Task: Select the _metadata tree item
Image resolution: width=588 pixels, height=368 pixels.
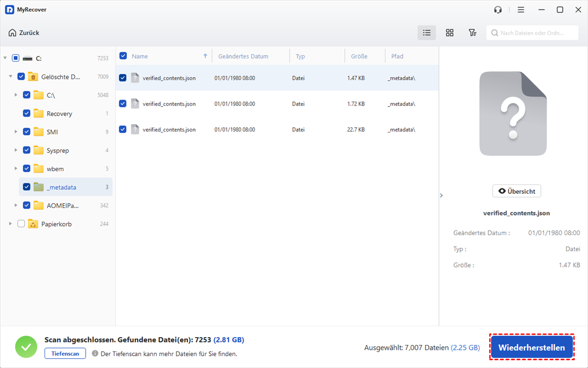Action: (66, 187)
